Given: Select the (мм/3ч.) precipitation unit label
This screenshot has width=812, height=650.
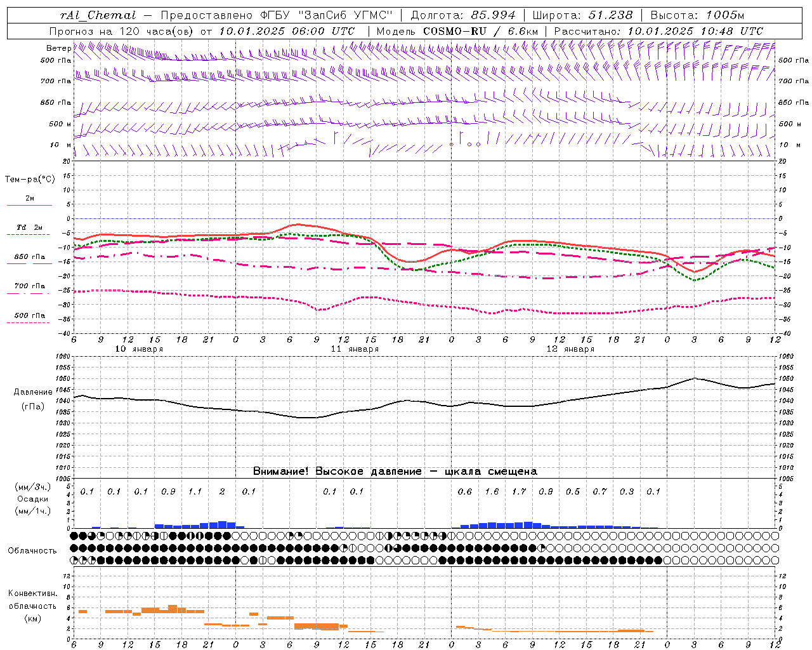Looking at the screenshot, I should 33,487.
